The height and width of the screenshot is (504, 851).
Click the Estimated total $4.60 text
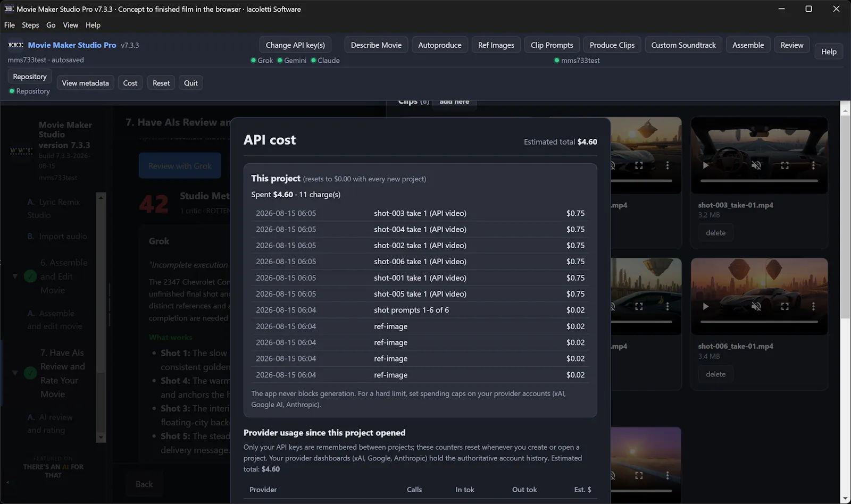pyautogui.click(x=560, y=142)
